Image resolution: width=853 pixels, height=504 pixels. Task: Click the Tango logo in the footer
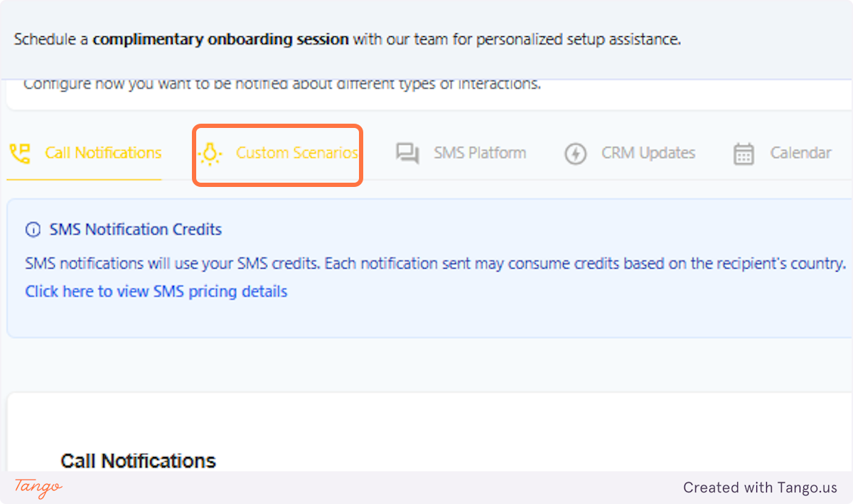37,488
